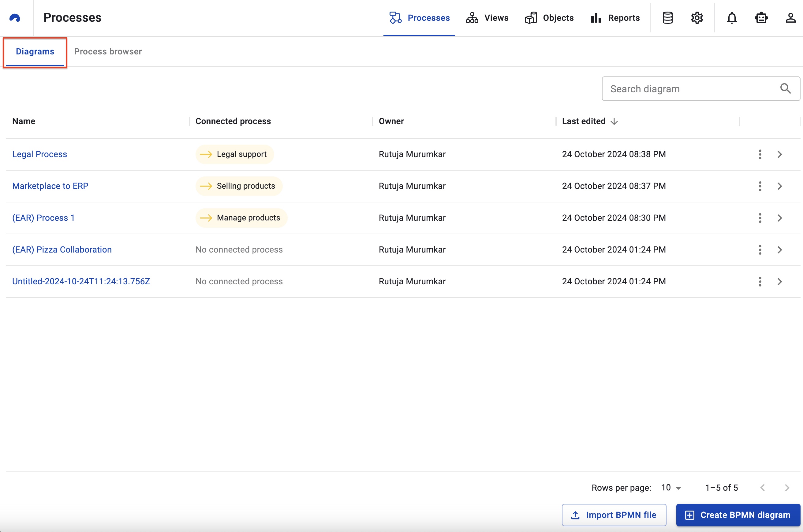Go to previous page of results
The width and height of the screenshot is (803, 532).
point(763,488)
